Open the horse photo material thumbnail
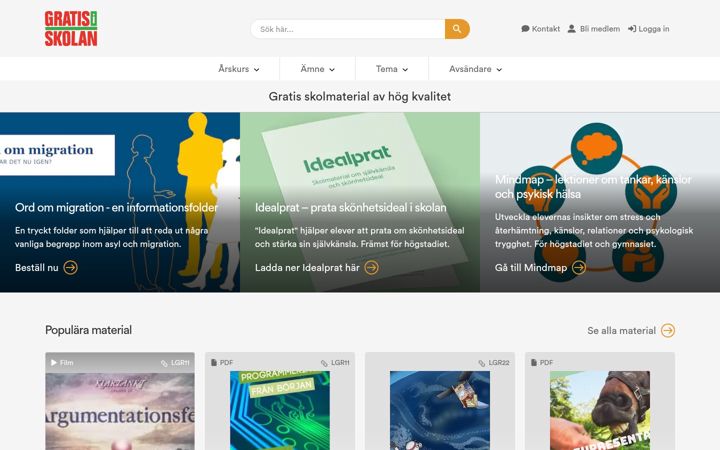Viewport: 720px width, 450px height. click(x=600, y=411)
